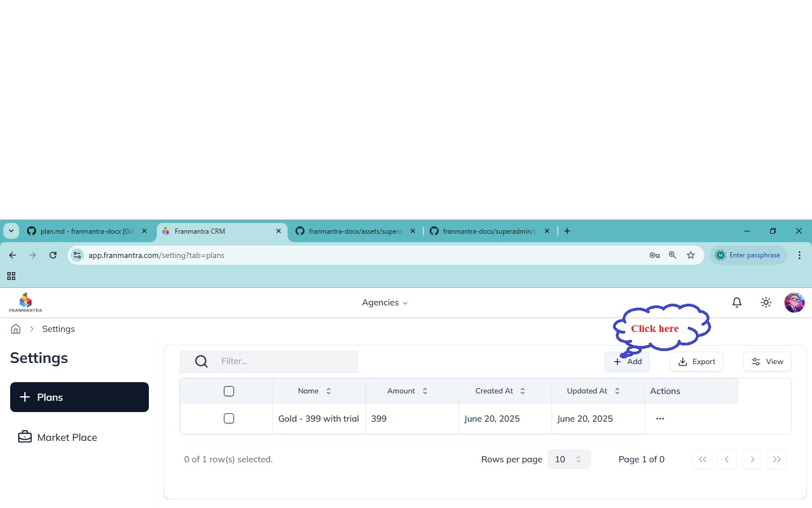Expand the Agencies dropdown
Image resolution: width=812 pixels, height=508 pixels.
point(385,303)
